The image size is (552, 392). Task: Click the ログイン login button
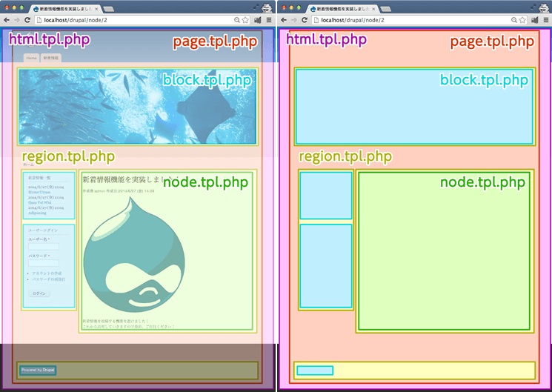39,293
